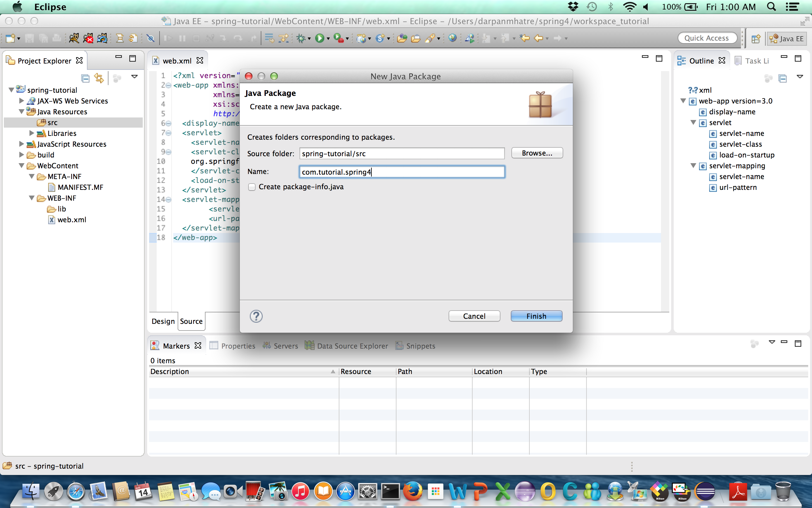Screen dimensions: 812x508
Task: Open iTunes from the dock
Action: coord(300,491)
